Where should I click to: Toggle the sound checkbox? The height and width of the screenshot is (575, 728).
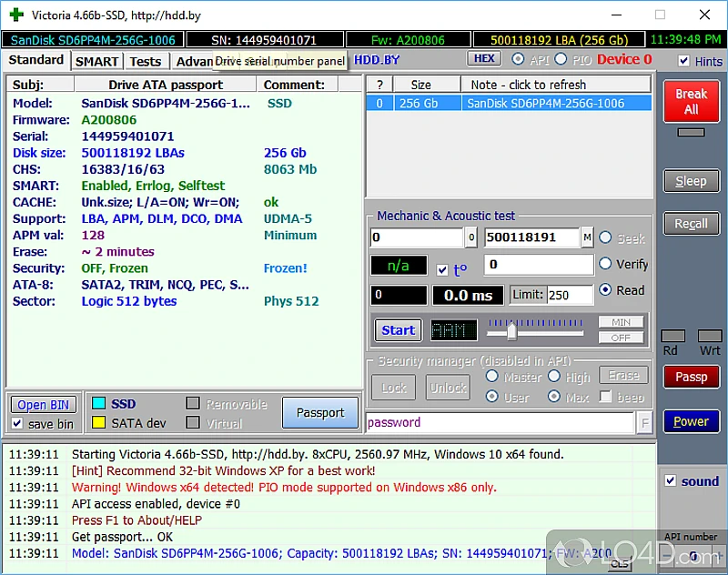671,480
